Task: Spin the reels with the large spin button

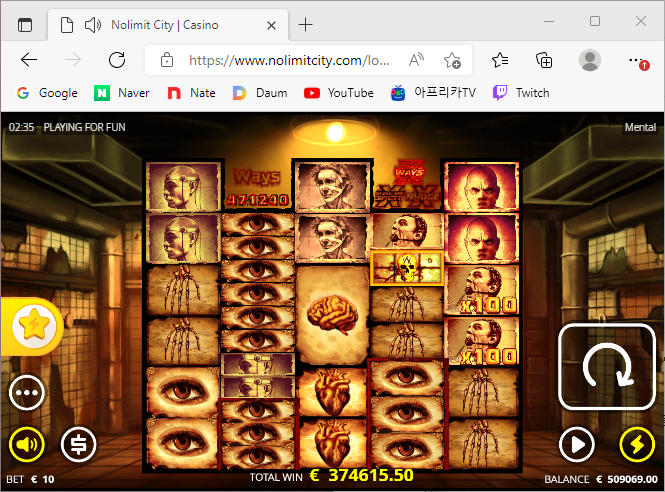Action: (607, 367)
